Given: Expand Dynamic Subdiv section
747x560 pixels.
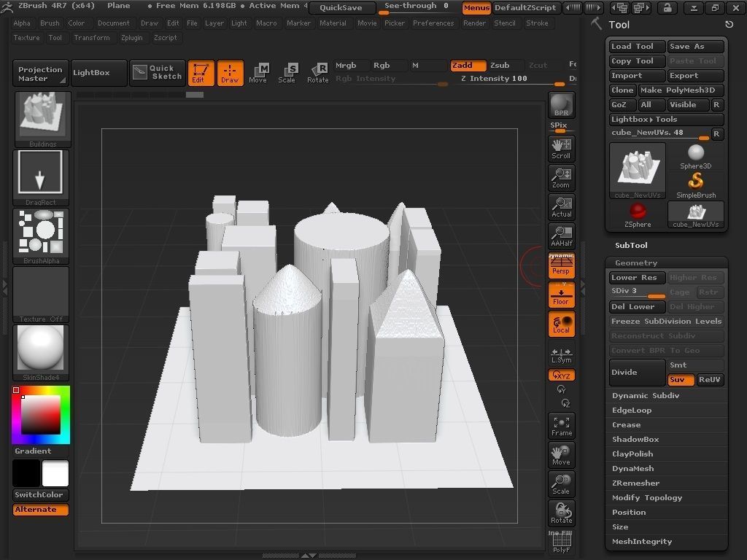Looking at the screenshot, I should click(x=646, y=396).
